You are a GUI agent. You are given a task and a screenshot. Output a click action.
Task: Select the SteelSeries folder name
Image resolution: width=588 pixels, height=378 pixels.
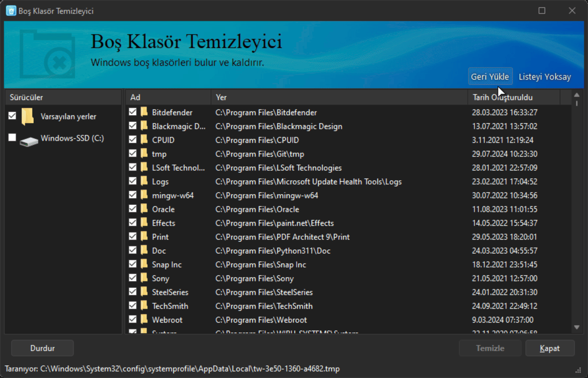[170, 292]
